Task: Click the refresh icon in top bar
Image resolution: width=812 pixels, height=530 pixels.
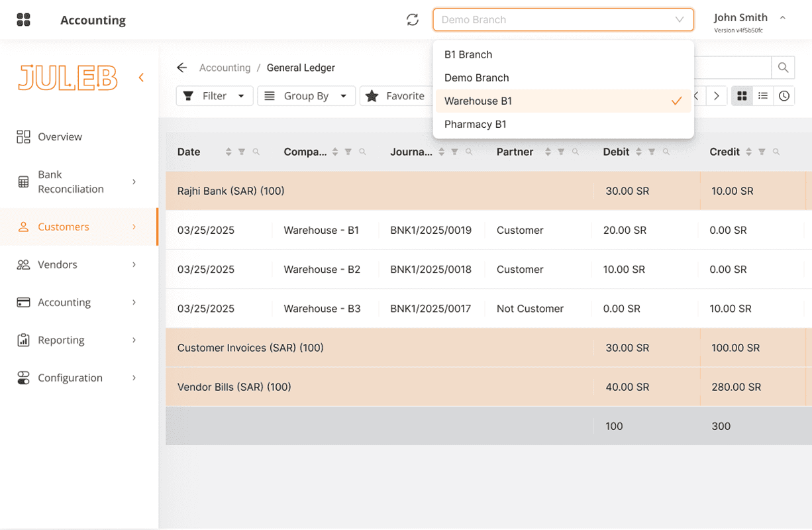Action: pos(413,20)
